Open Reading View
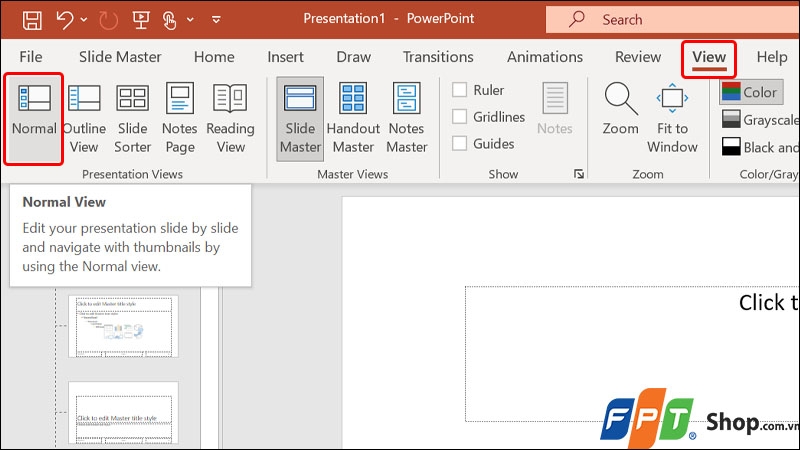The width and height of the screenshot is (800, 450). [230, 118]
